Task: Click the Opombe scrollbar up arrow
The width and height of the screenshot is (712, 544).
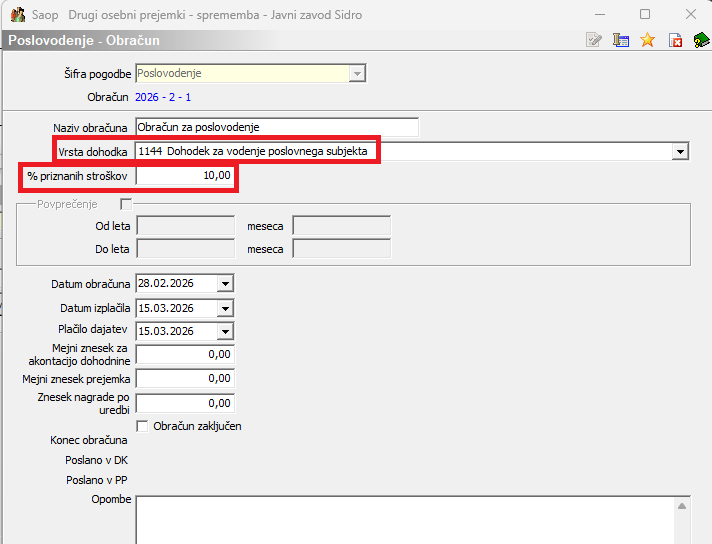Action: pos(682,506)
